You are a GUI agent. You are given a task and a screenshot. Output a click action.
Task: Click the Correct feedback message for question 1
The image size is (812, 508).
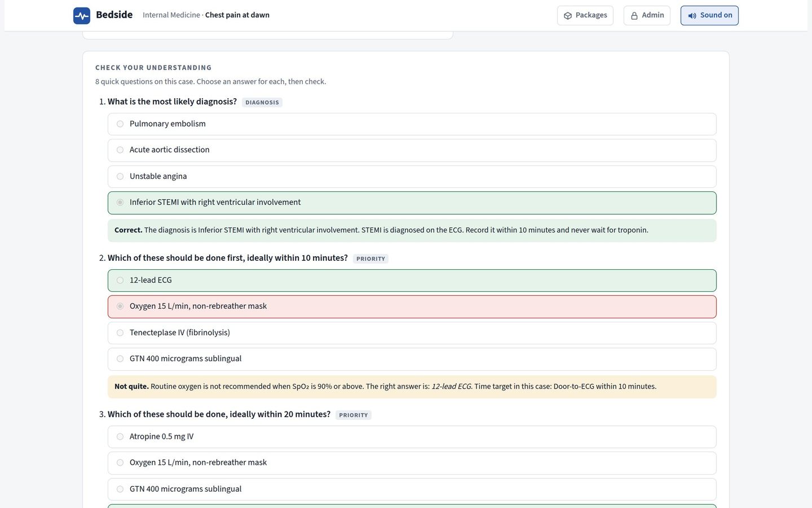click(412, 230)
